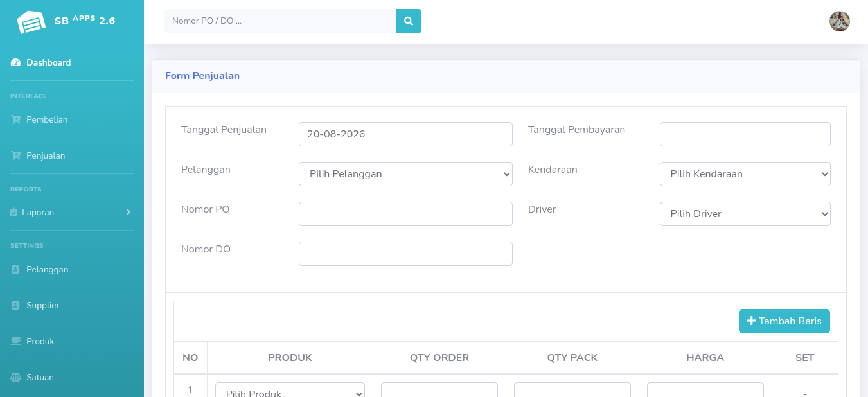Go to Dashboard in sidebar
Screen dimensions: 868x397
pos(72,62)
